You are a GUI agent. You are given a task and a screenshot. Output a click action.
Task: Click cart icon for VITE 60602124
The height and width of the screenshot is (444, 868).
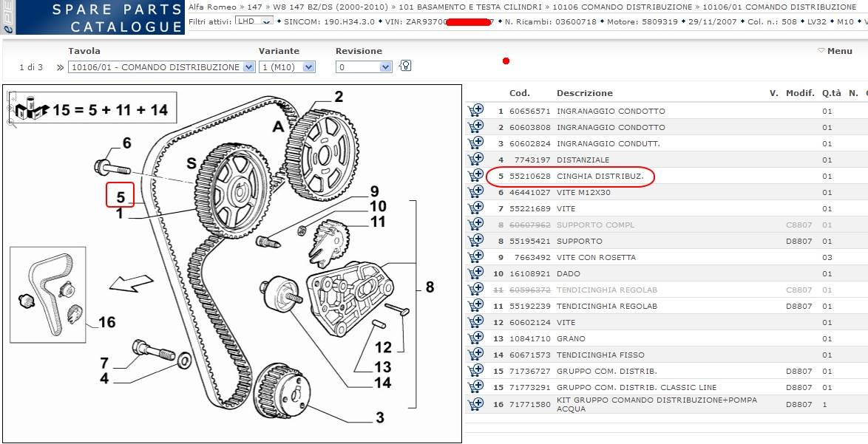(x=475, y=322)
